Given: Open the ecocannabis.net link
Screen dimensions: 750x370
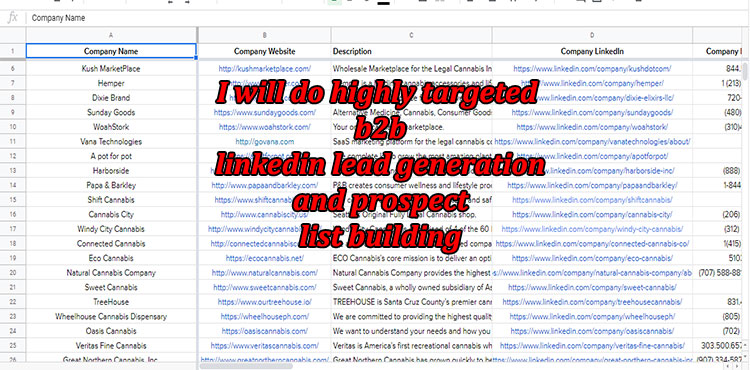Looking at the screenshot, I should coord(265,258).
